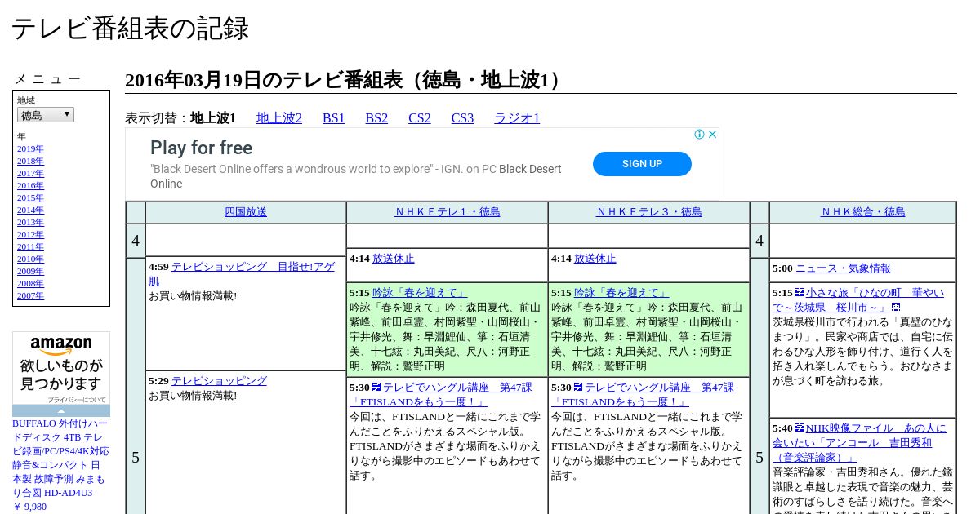Open テレビでハングル講座 第47課 in Eテレ1 column
The height and width of the screenshot is (514, 980).
441,395
